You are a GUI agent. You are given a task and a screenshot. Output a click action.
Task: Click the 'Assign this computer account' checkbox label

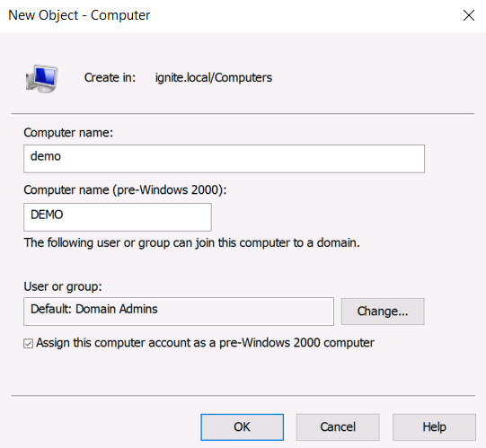tap(205, 343)
